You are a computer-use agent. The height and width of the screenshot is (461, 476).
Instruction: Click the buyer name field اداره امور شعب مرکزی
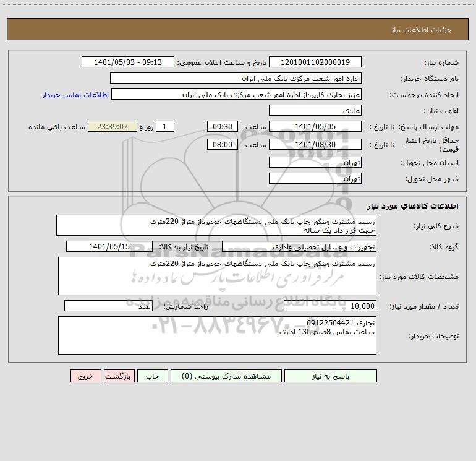236,78
